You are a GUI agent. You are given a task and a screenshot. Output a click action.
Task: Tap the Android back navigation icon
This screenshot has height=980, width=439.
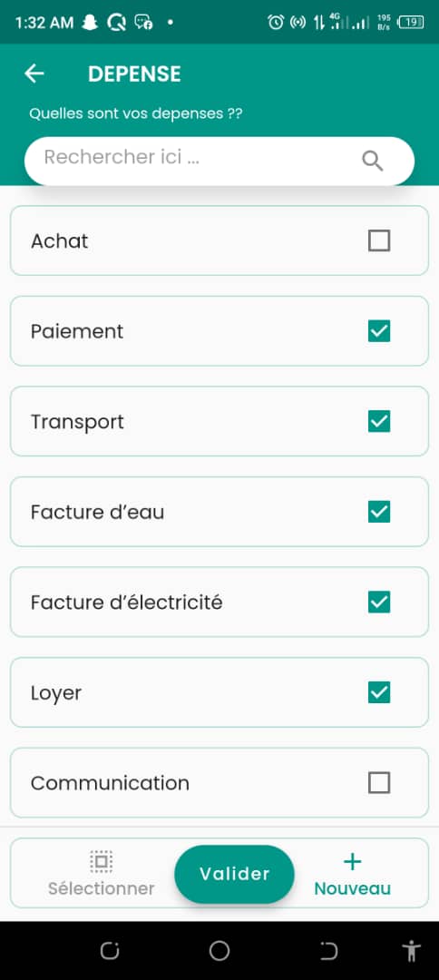click(328, 951)
